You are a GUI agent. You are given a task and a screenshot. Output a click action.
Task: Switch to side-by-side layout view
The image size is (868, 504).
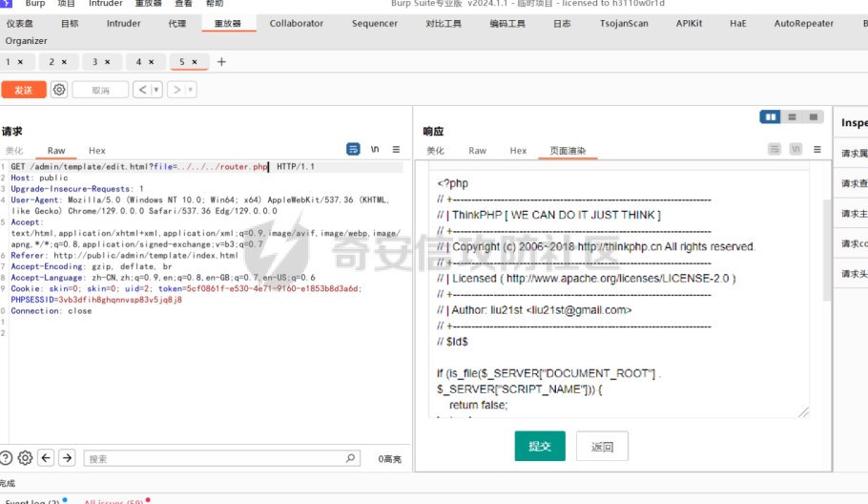[x=770, y=116]
